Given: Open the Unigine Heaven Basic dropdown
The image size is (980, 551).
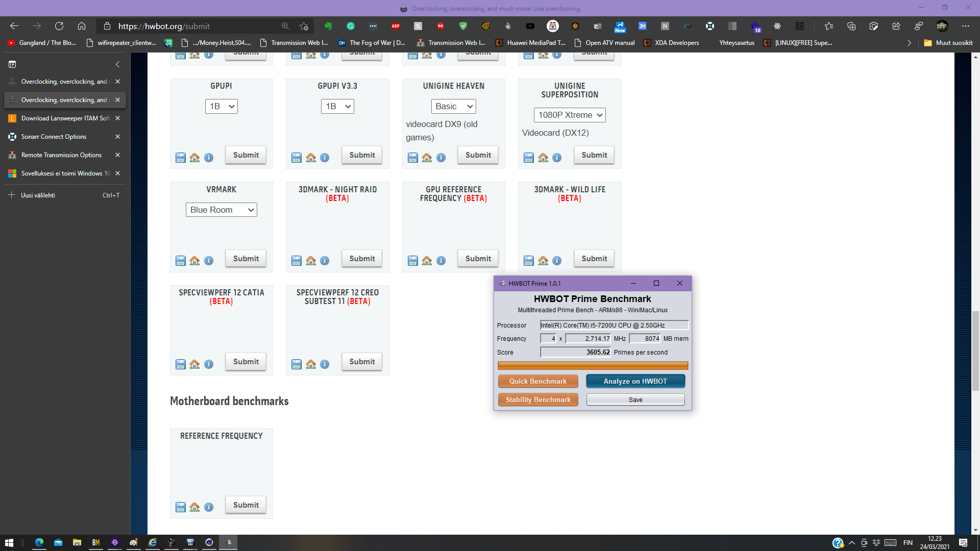Looking at the screenshot, I should tap(453, 106).
